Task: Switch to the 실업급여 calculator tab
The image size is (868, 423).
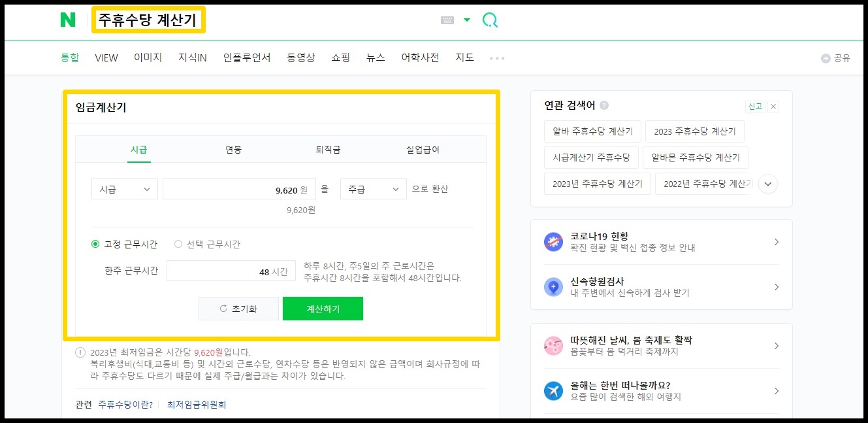Action: coord(423,149)
